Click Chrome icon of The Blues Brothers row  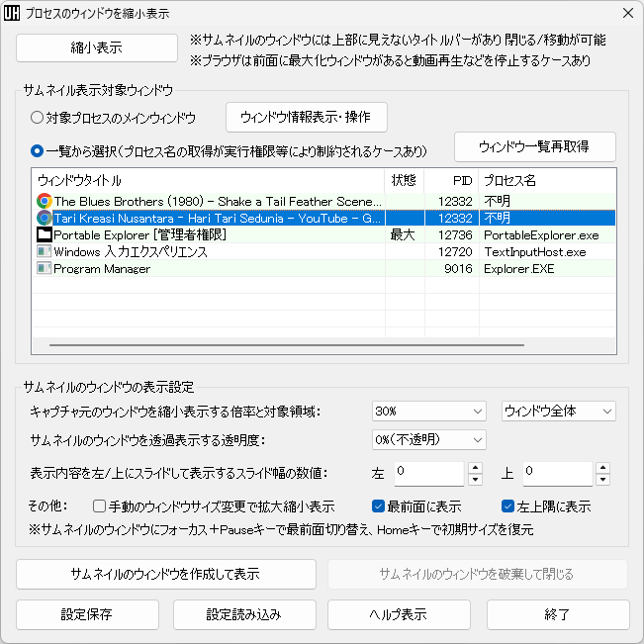(44, 201)
